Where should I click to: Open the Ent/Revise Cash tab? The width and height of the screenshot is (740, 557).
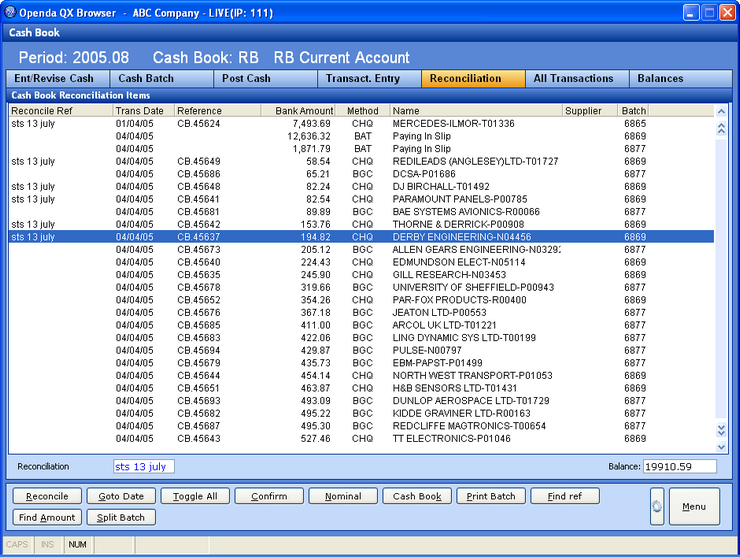pyautogui.click(x=58, y=78)
